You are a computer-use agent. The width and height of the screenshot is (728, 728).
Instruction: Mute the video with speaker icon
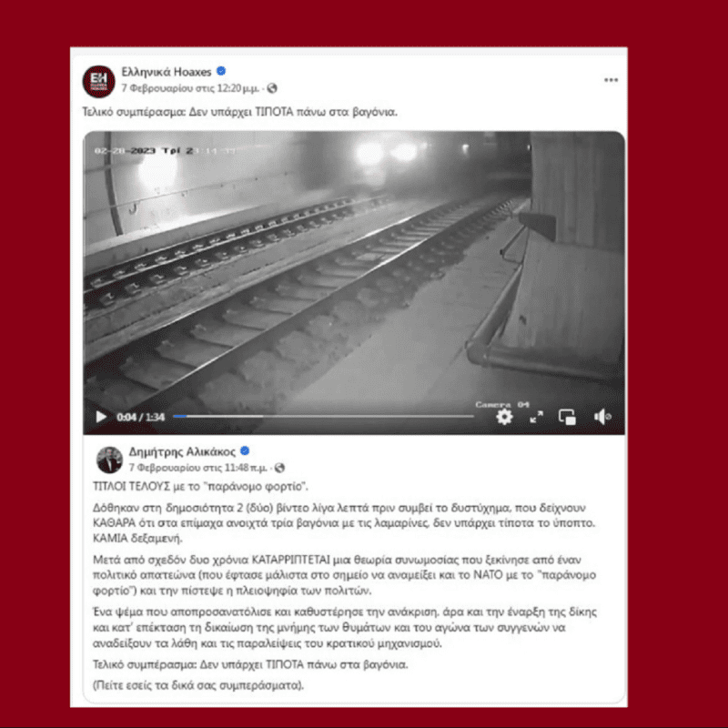[602, 417]
